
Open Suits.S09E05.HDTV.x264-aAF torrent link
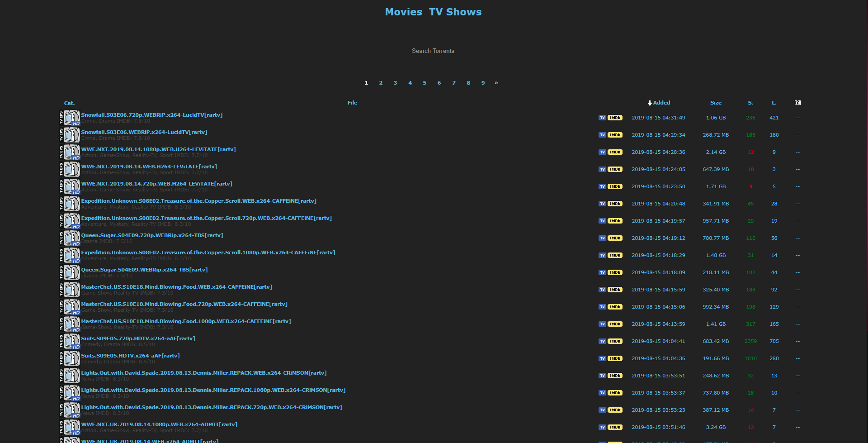(x=130, y=356)
